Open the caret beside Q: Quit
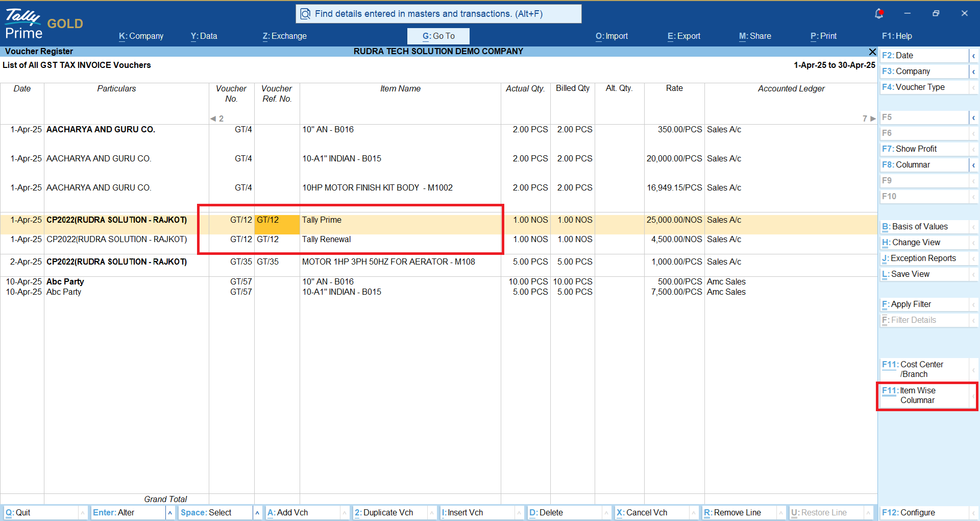Viewport: 980px width, 521px height. tap(83, 513)
